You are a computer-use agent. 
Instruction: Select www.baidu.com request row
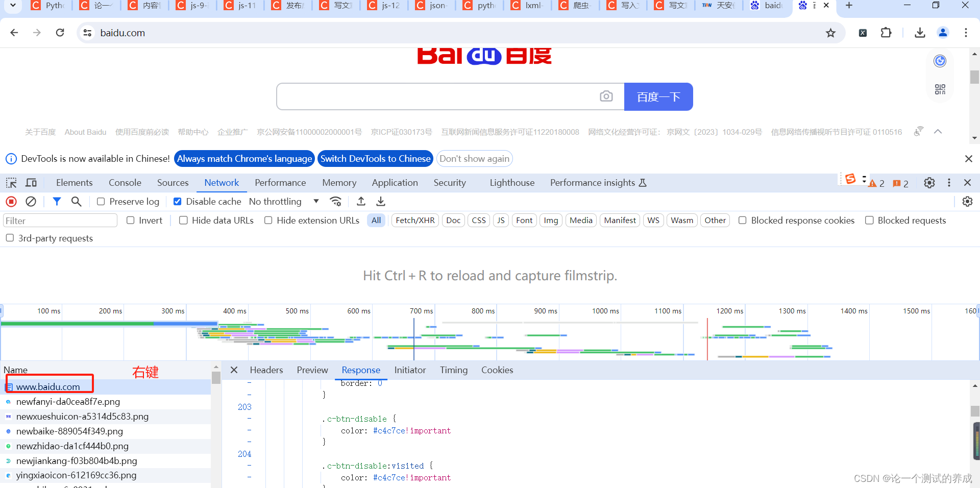[x=105, y=387]
